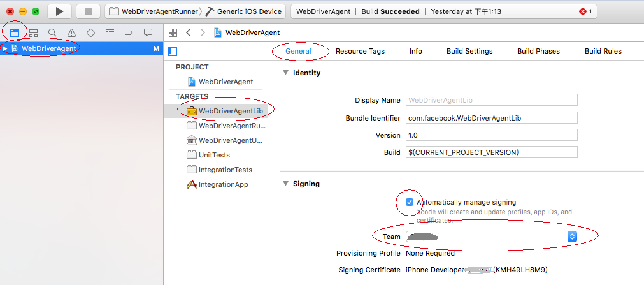Screen dimensions: 644x285
Task: Switch to the Build Settings tab
Action: click(x=469, y=51)
